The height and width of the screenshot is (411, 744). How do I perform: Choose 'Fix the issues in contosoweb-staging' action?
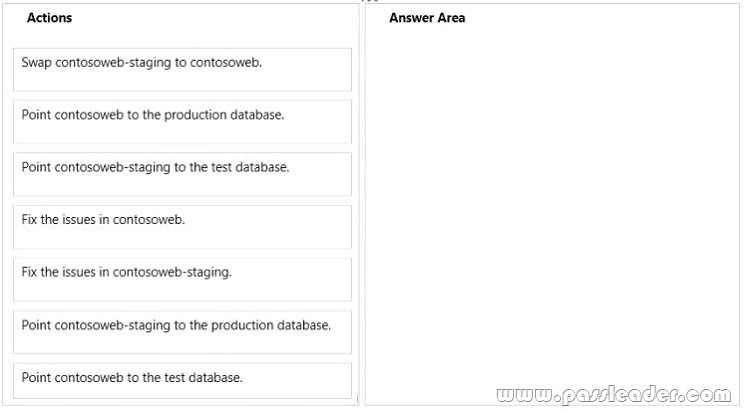tap(182, 280)
